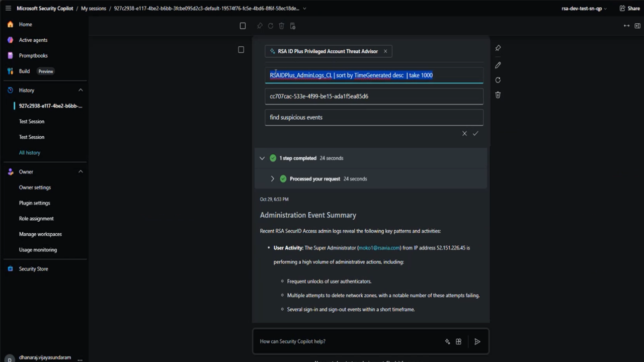Click the History clock icon
The height and width of the screenshot is (362, 644).
[10, 90]
